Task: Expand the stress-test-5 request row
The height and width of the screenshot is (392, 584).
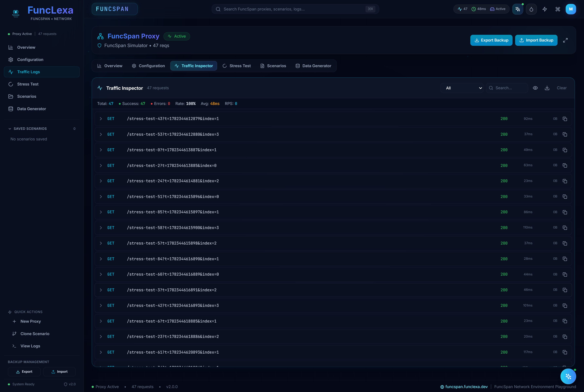Action: pos(101,243)
